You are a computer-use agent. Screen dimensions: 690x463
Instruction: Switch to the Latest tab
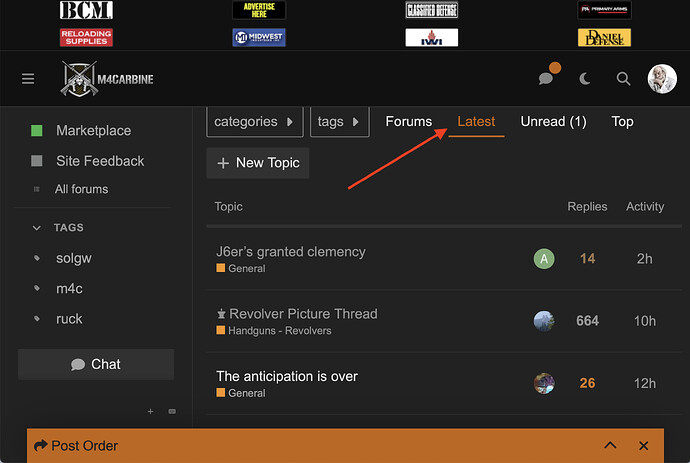point(476,121)
